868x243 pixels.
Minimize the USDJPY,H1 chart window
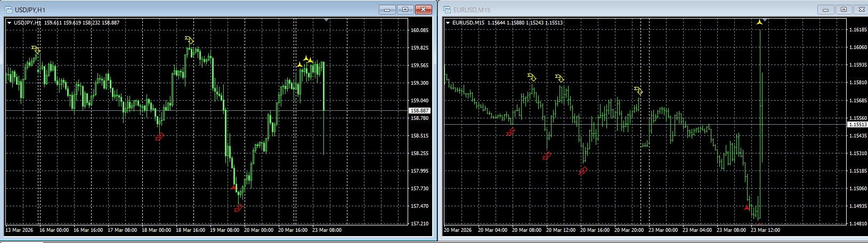coord(387,9)
